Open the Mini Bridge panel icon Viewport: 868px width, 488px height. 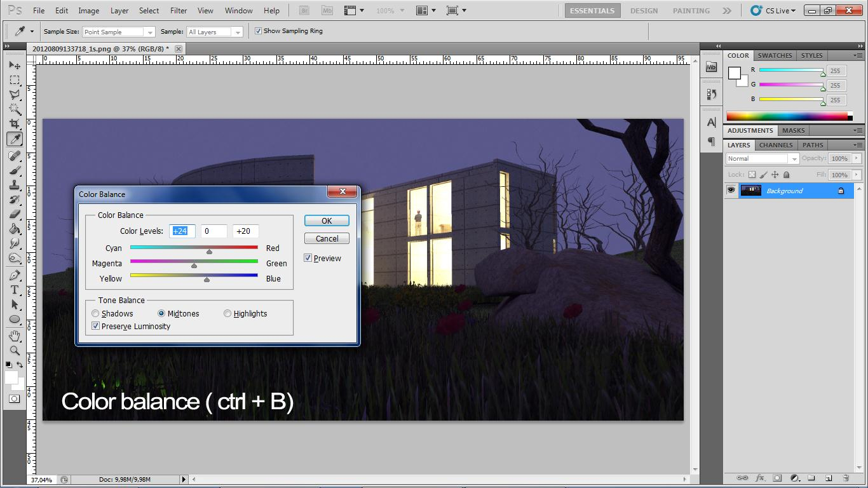coord(711,67)
